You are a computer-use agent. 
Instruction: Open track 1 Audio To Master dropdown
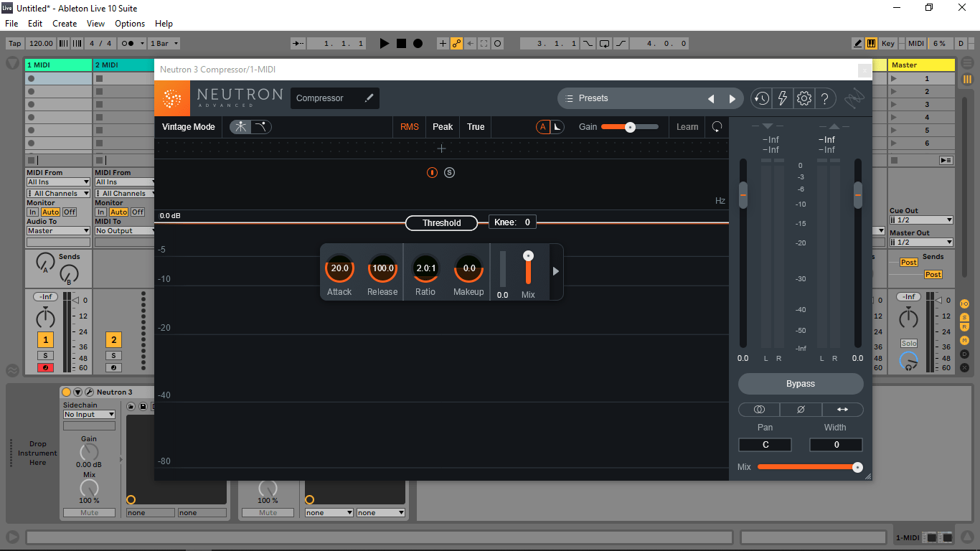point(58,231)
